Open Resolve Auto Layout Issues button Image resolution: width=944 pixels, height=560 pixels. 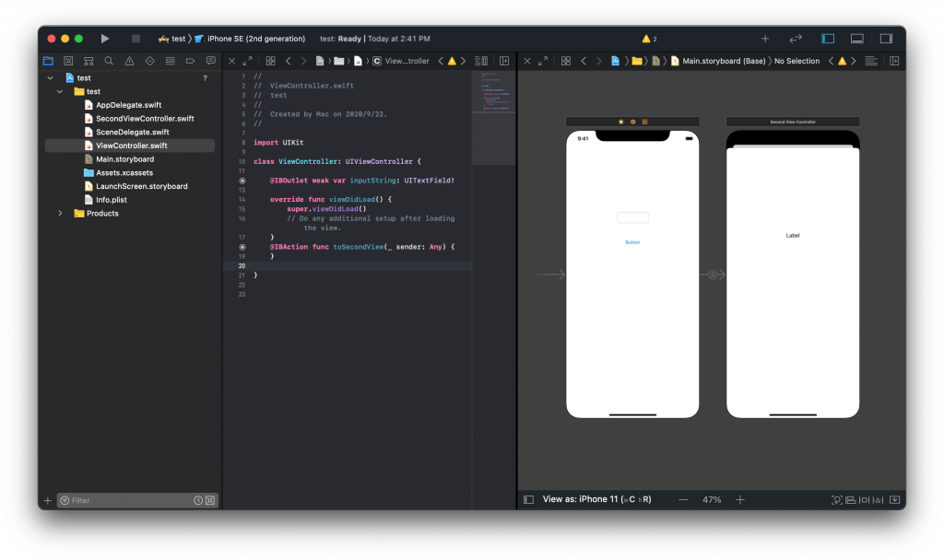(878, 500)
